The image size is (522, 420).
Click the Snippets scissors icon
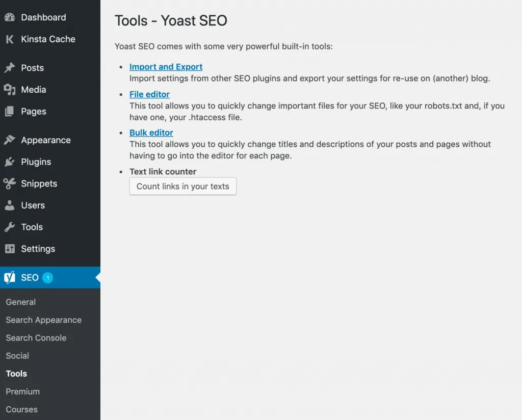(11, 183)
